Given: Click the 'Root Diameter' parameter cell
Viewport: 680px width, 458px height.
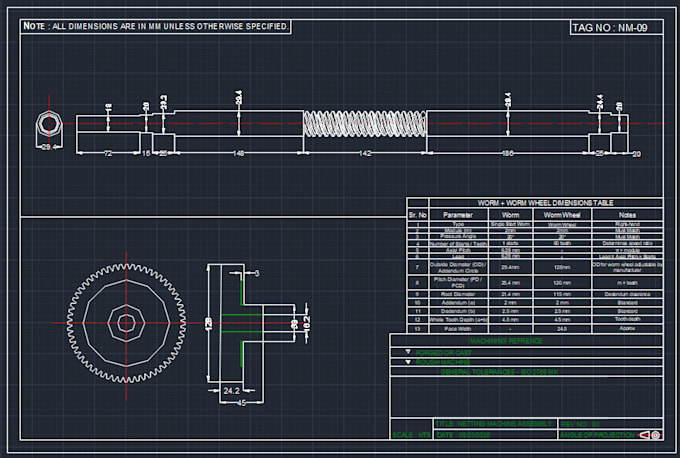Looking at the screenshot, I should pos(458,294).
